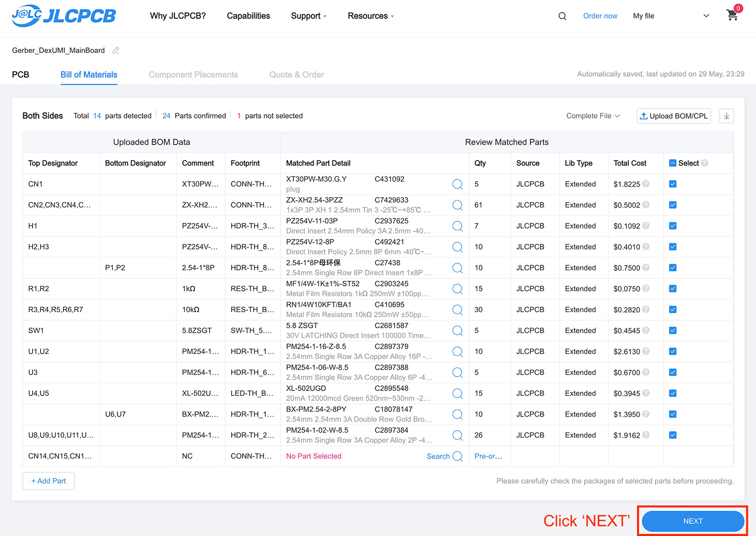Edit the Gerber_DexUMI_MainBoard file name
The height and width of the screenshot is (536, 756).
tap(115, 50)
